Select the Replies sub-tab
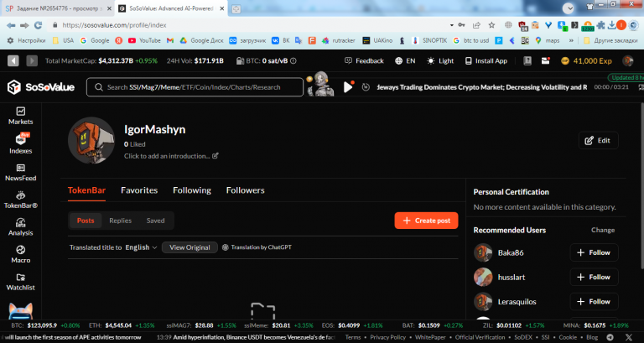 121,221
